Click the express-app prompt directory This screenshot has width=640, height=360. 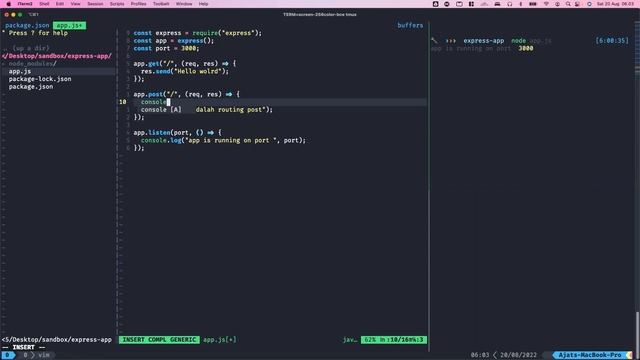click(x=484, y=40)
